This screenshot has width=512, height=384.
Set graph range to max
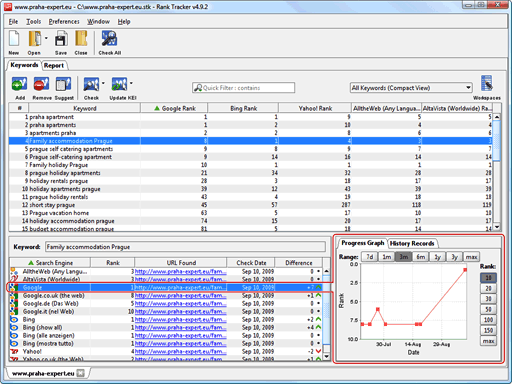(x=471, y=257)
